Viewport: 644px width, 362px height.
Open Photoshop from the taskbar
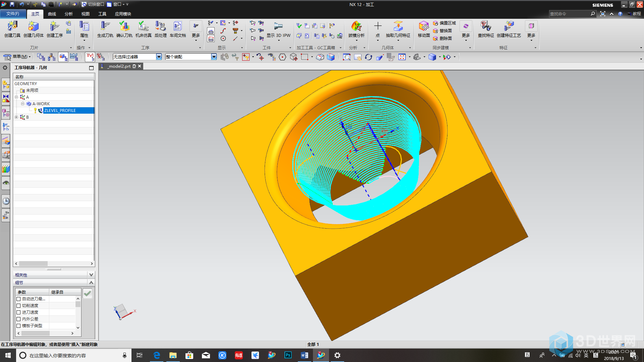288,355
